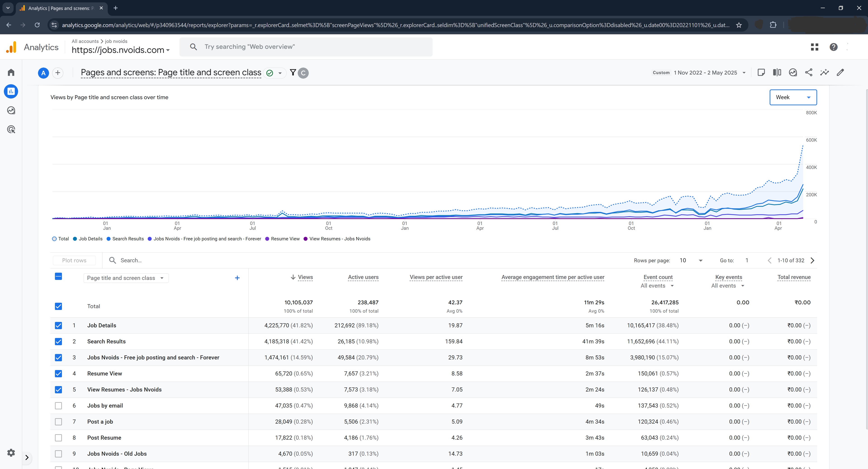The height and width of the screenshot is (469, 868).
Task: Click the Analytics search box
Action: coord(306,47)
